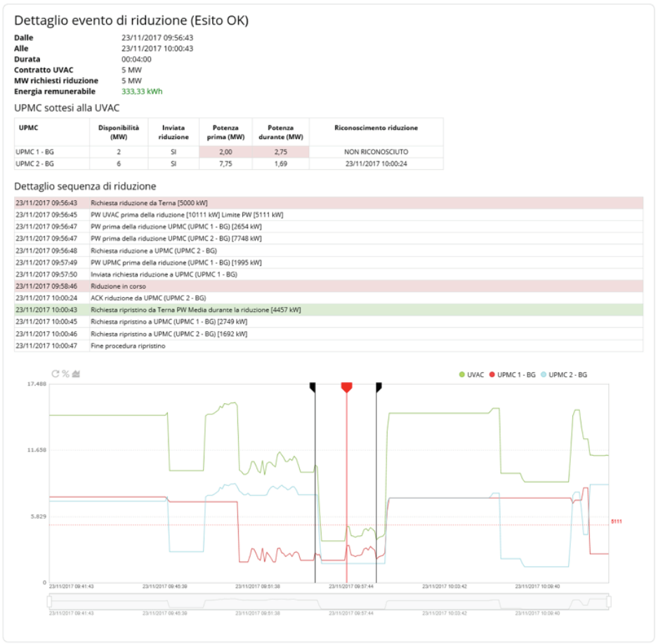Click the chart refresh/reset icon
This screenshot has height=644, width=658.
coord(55,374)
